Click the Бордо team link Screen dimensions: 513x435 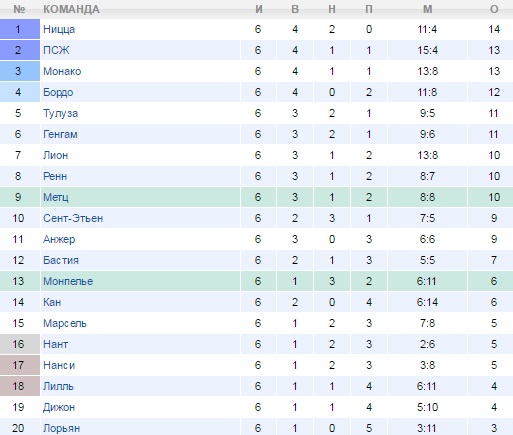pyautogui.click(x=58, y=92)
